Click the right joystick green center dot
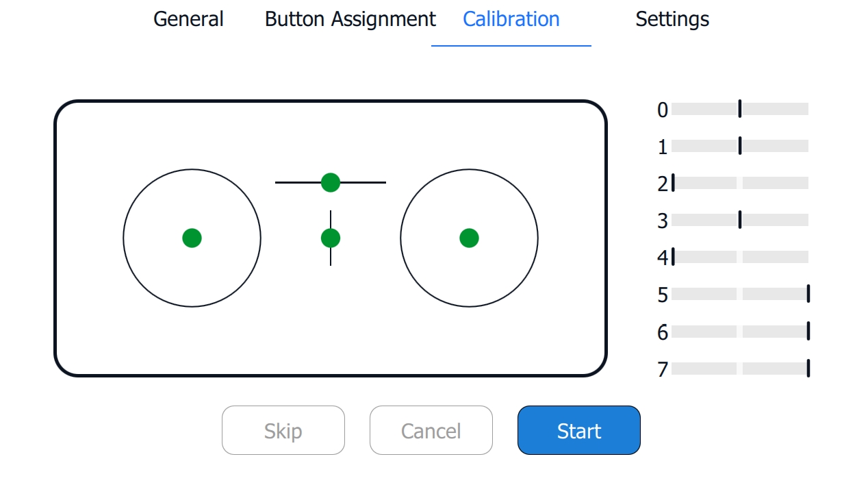 [469, 238]
